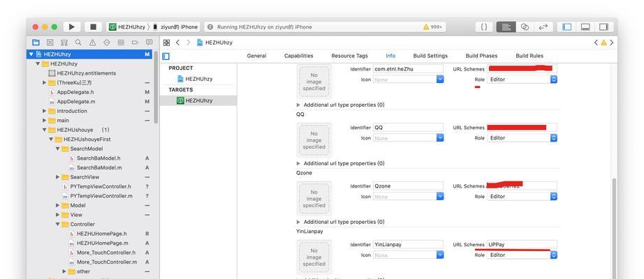
Task: Open the Role dropdown for YinLianpay
Action: 522,255
